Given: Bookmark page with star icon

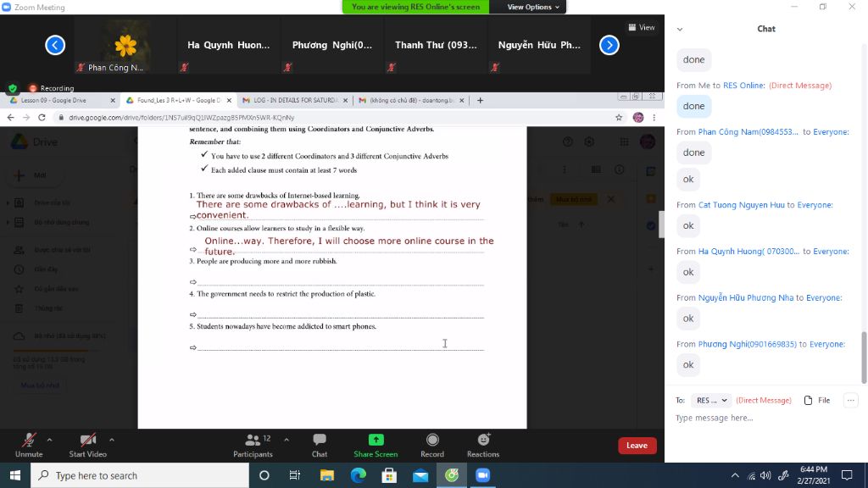Looking at the screenshot, I should 619,117.
